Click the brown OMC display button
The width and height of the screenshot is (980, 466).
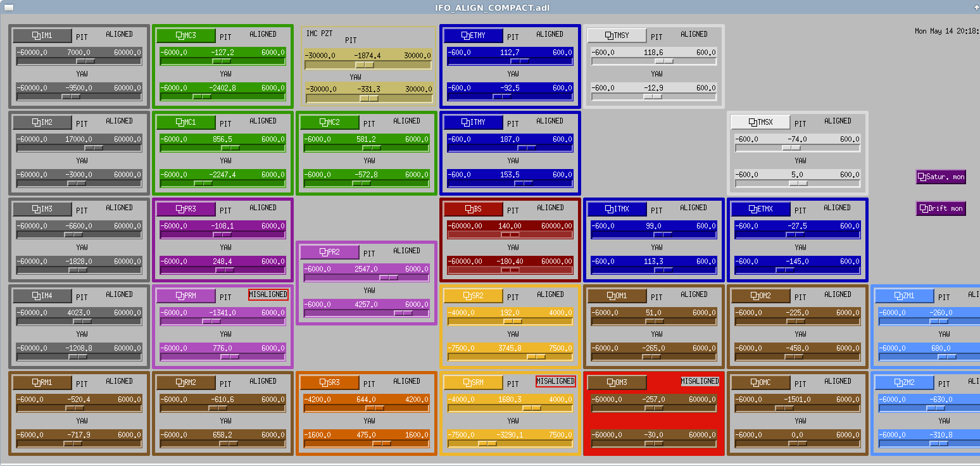coord(761,383)
